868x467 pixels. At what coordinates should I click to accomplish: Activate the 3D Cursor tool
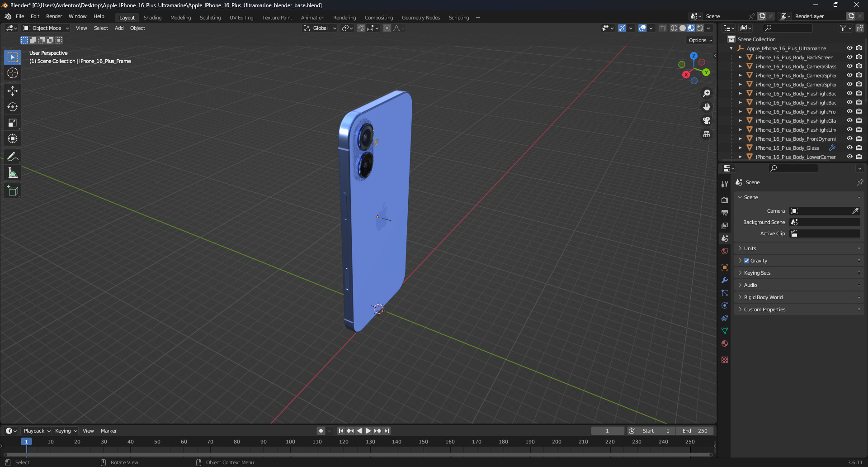pos(13,73)
